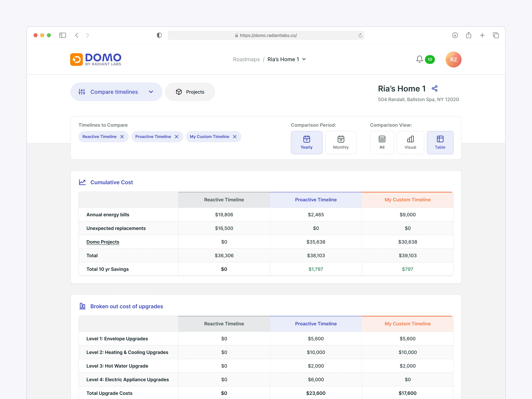Choose the Visual comparison view
The height and width of the screenshot is (399, 532).
410,142
